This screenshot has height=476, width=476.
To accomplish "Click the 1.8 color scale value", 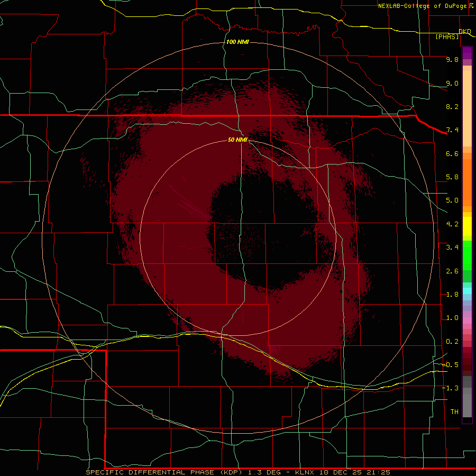I will pyautogui.click(x=452, y=295).
